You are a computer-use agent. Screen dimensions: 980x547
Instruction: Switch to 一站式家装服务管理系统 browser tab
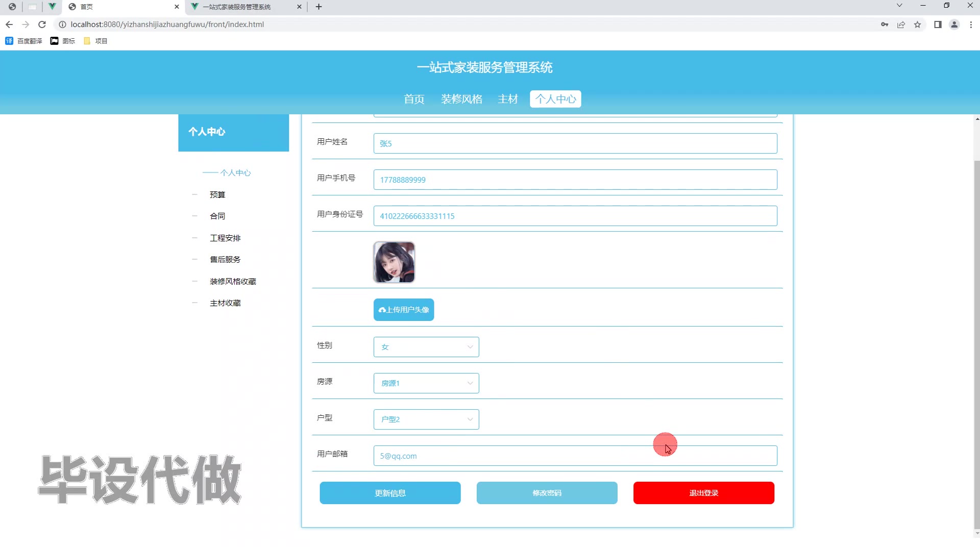pos(246,7)
